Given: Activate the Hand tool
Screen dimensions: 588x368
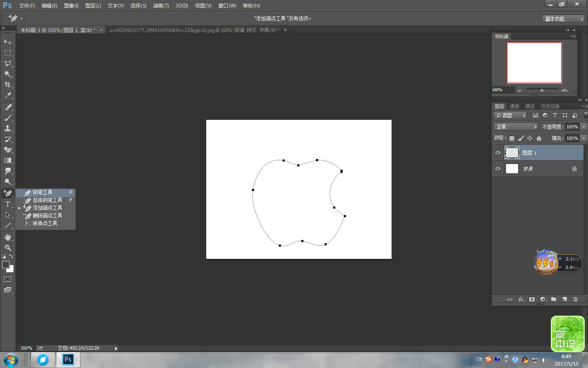Looking at the screenshot, I should [8, 237].
